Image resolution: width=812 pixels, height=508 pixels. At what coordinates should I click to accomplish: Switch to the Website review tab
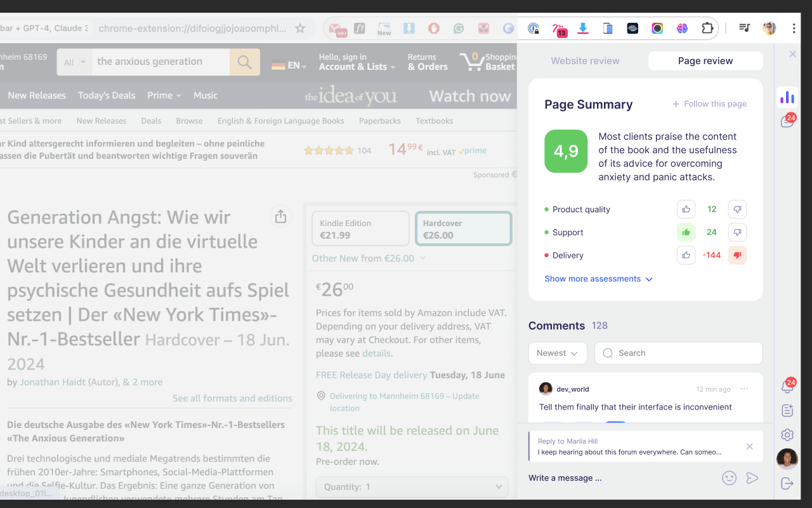coord(585,60)
